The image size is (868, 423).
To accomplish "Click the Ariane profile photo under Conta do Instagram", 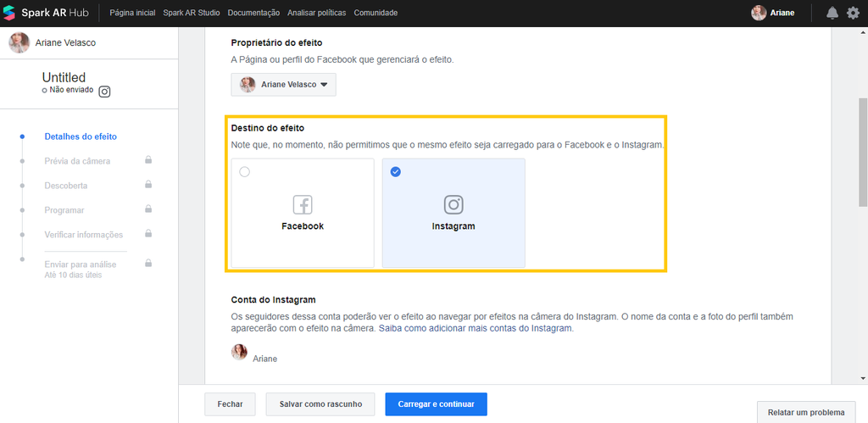I will 239,352.
